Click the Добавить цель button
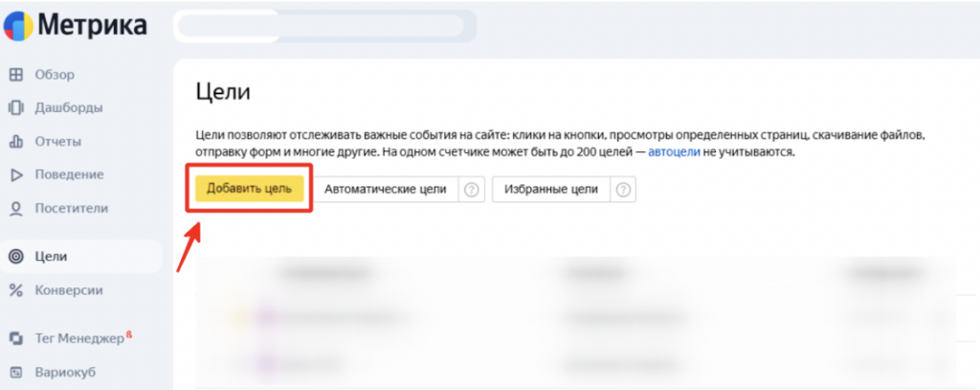Image resolution: width=980 pixels, height=390 pixels. pos(250,189)
